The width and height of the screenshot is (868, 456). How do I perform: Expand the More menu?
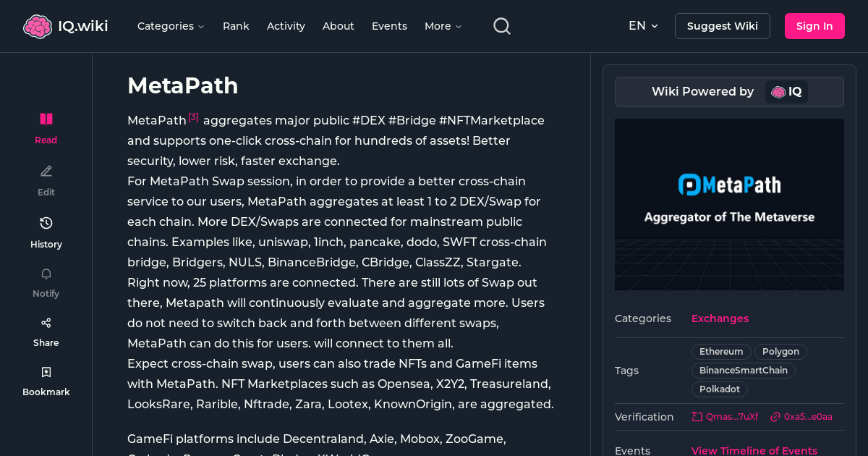[442, 26]
